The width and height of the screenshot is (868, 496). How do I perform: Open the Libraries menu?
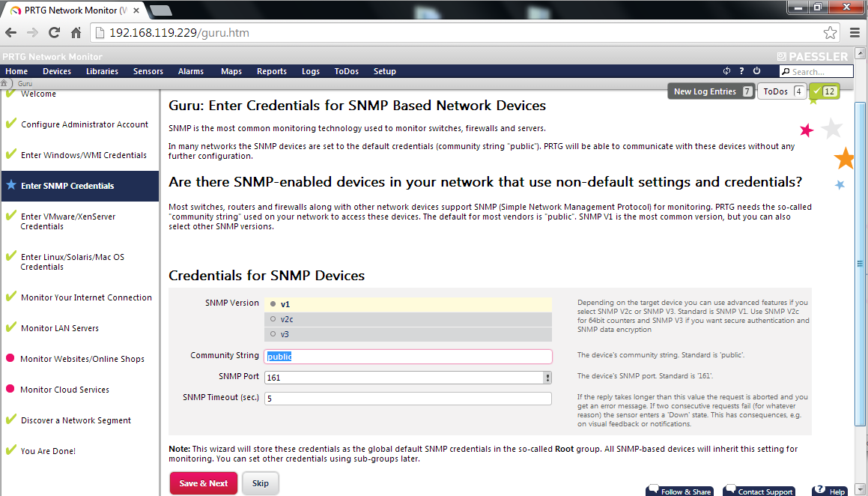pyautogui.click(x=102, y=71)
